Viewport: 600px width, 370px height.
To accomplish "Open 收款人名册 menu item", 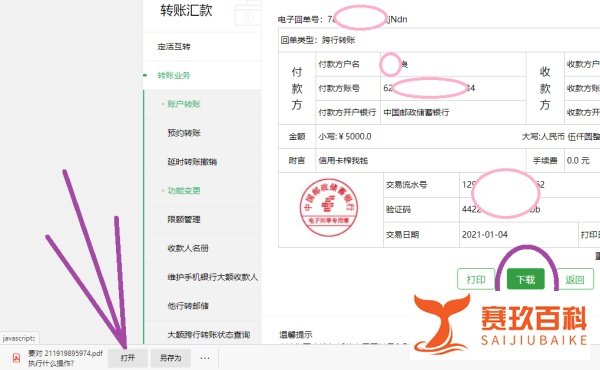I will click(x=188, y=248).
